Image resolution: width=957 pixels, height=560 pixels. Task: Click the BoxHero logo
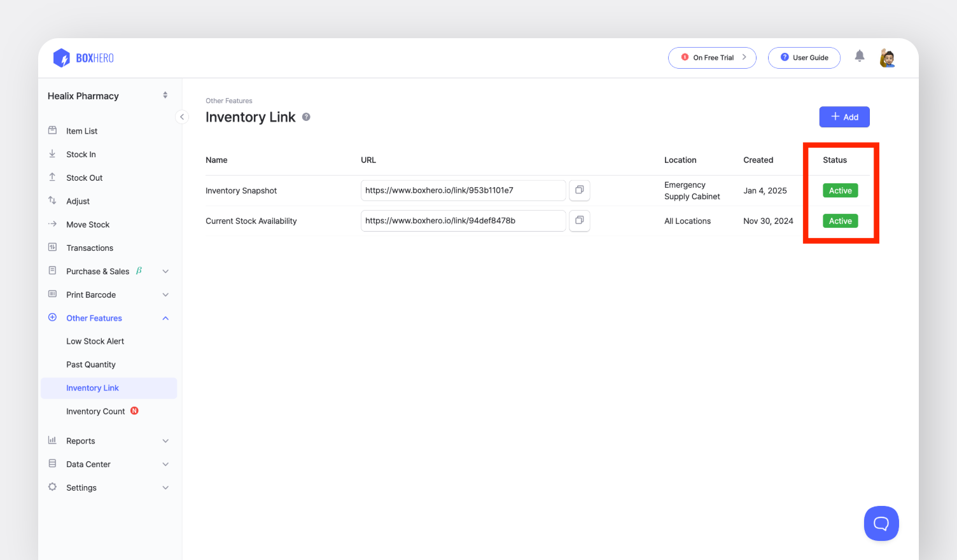[83, 58]
